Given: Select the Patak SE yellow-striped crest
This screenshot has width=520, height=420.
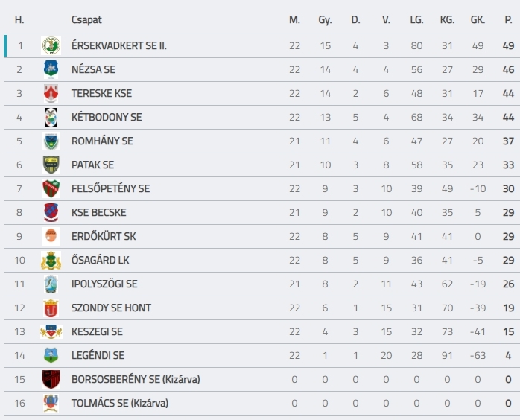Looking at the screenshot, I should (x=51, y=165).
